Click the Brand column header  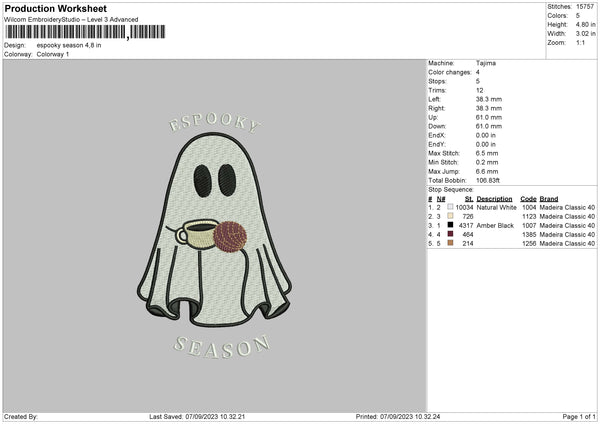point(548,199)
